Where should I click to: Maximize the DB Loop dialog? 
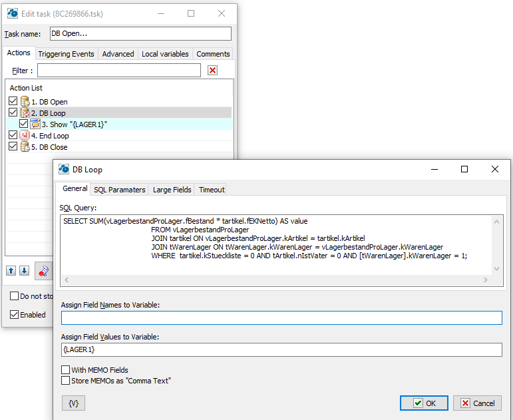(464, 169)
